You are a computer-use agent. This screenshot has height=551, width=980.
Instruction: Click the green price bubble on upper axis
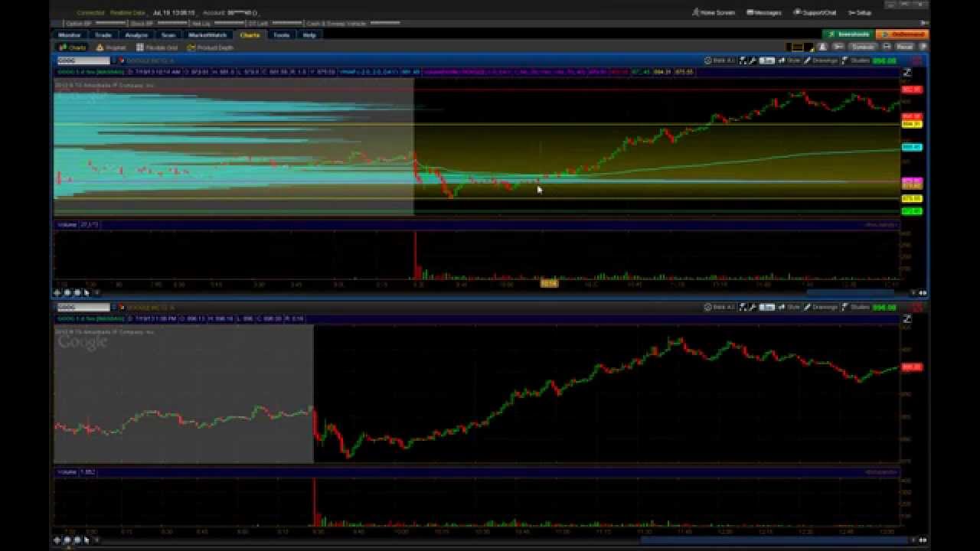[912, 211]
